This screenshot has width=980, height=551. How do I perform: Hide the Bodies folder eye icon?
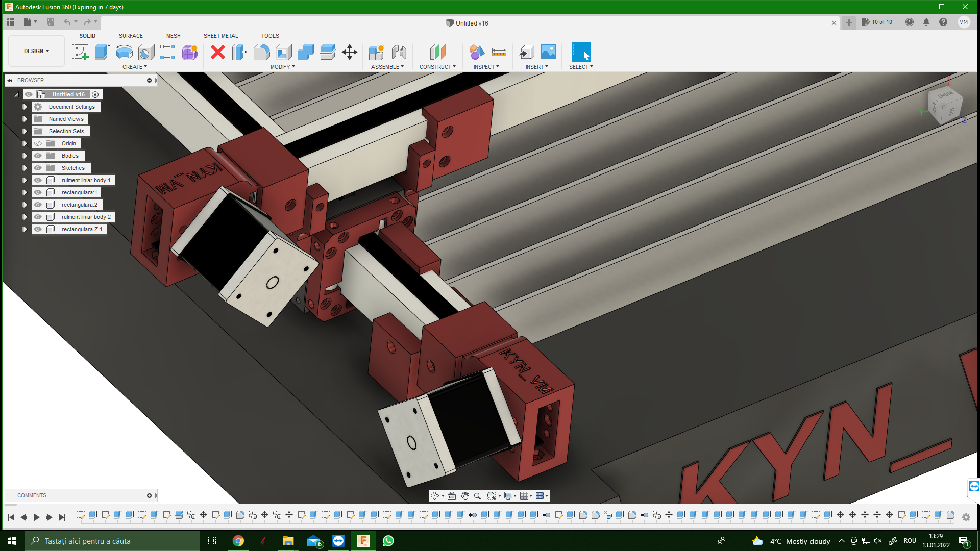click(x=38, y=156)
